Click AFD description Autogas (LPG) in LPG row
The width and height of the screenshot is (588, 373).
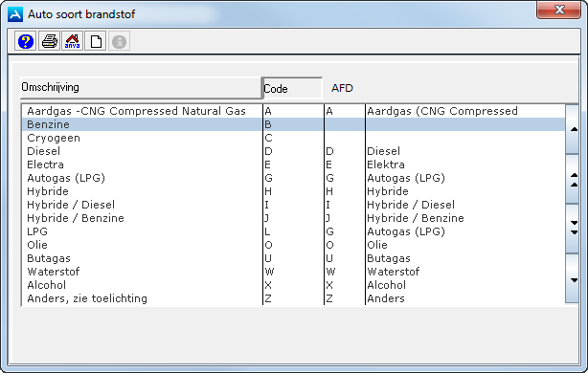coord(406,231)
